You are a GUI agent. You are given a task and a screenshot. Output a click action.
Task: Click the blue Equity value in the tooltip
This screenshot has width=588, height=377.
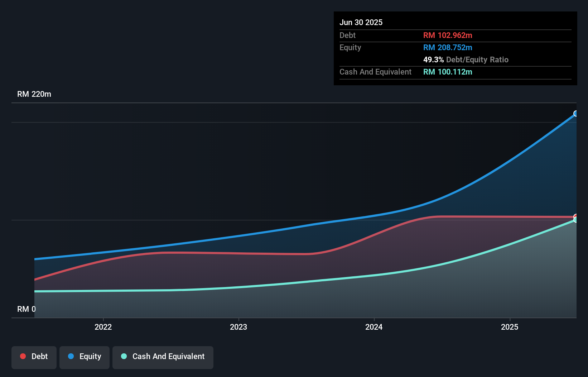pyautogui.click(x=447, y=47)
